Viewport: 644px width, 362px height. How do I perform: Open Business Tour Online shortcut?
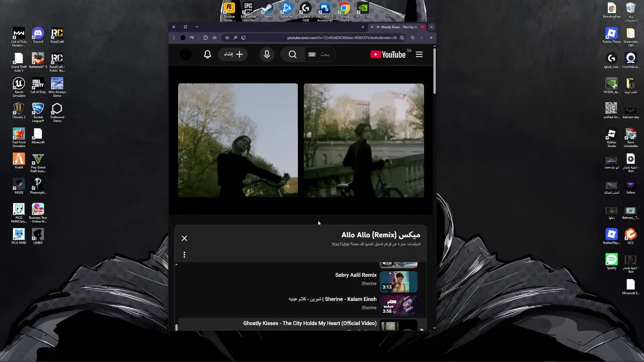point(38,213)
